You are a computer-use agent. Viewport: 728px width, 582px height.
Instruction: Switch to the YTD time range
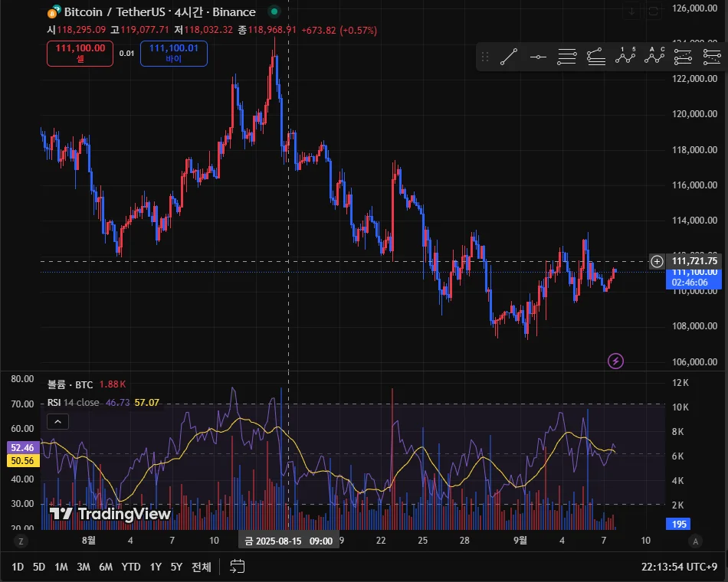pos(131,567)
